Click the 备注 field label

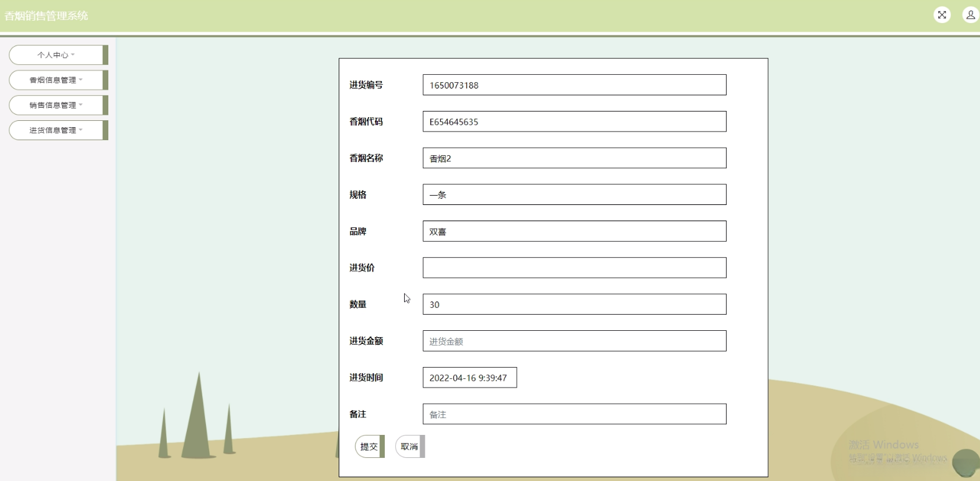[x=358, y=414]
